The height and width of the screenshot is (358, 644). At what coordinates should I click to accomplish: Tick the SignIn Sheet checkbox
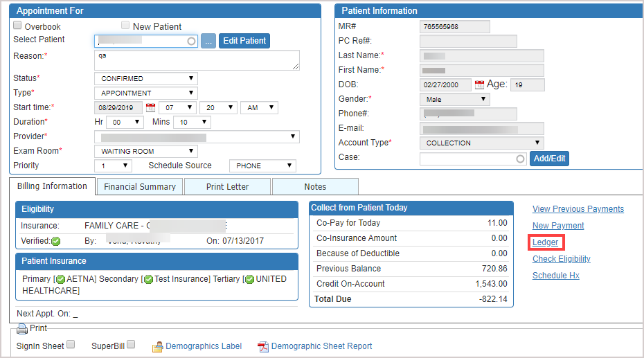[71, 345]
